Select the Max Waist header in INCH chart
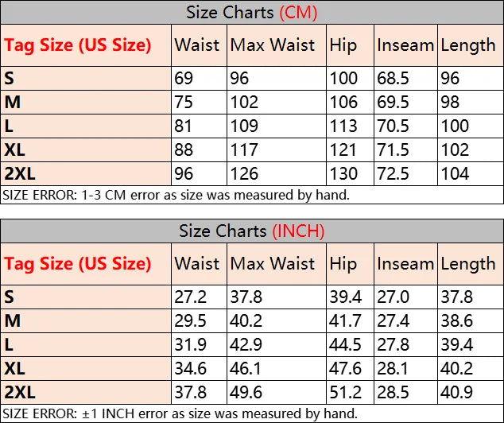This screenshot has width=504, height=423. 272,264
